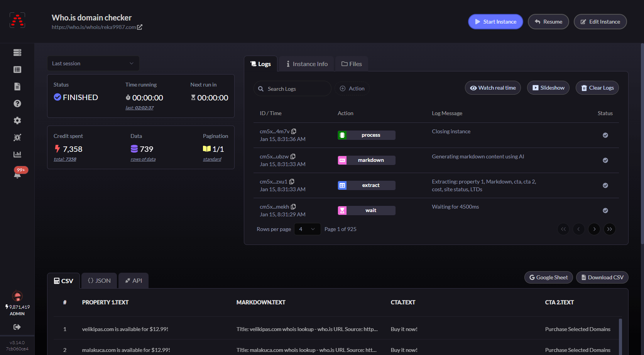644x355 pixels.
Task: Click the logout icon in sidebar
Action: (17, 327)
